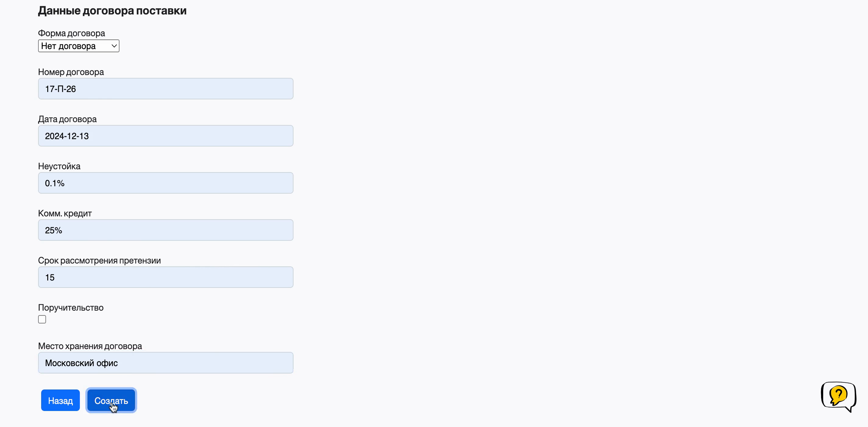Screen dimensions: 868x427
Task: Click the Создать button
Action: [x=111, y=401]
